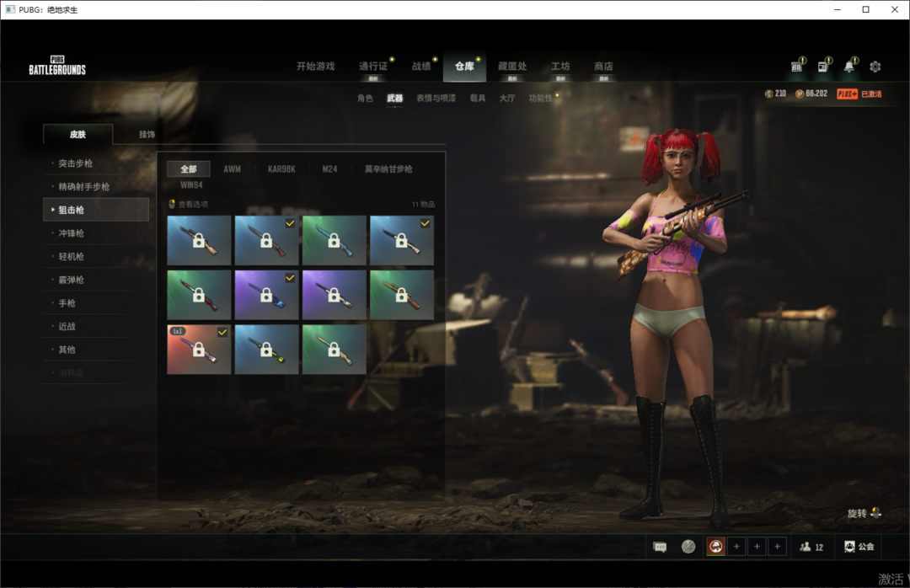The image size is (910, 588).
Task: Open the settings gear in the top bar
Action: tap(875, 67)
